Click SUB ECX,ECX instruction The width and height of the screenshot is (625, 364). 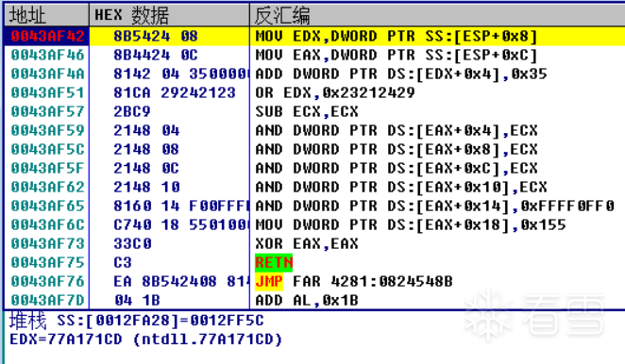tap(307, 111)
